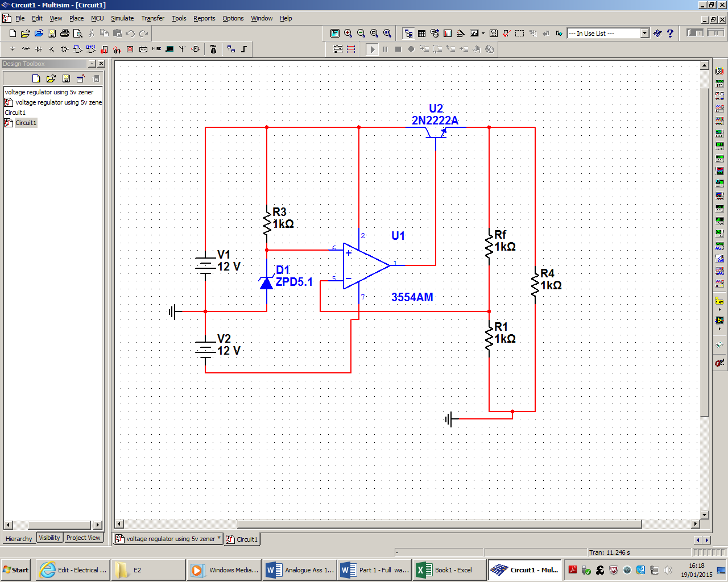Screen dimensions: 728x582
Task: Place a Source component from the toolbar
Action: click(13, 49)
